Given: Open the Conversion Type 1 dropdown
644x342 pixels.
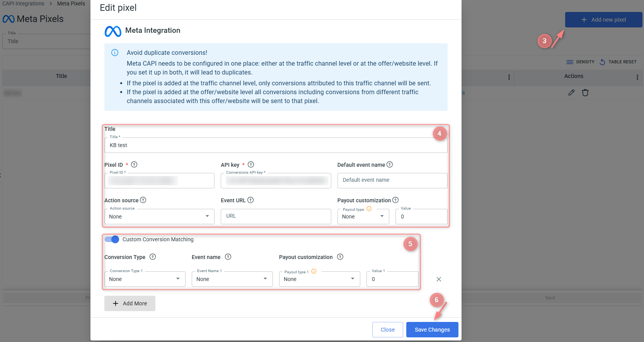Looking at the screenshot, I should click(x=145, y=279).
